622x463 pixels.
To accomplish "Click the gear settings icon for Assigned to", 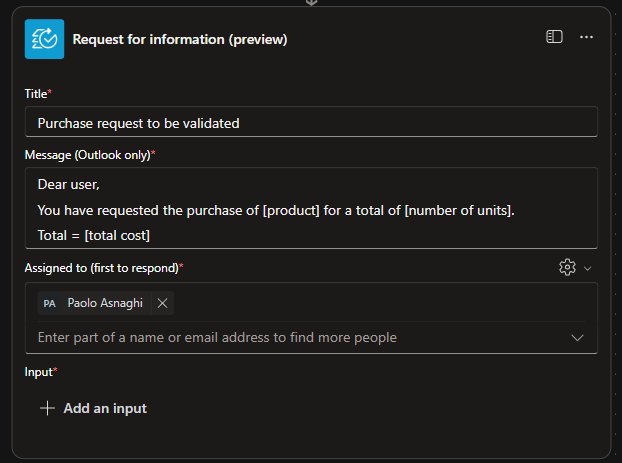I will pos(567,267).
